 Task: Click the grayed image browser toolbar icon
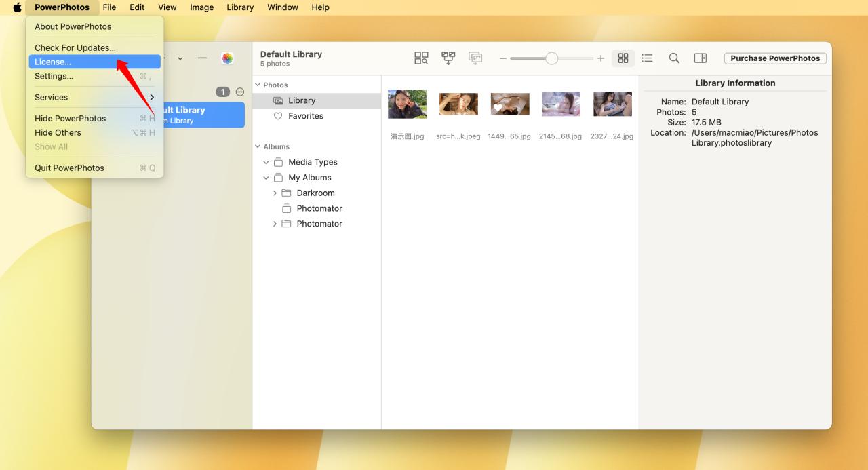[x=475, y=58]
